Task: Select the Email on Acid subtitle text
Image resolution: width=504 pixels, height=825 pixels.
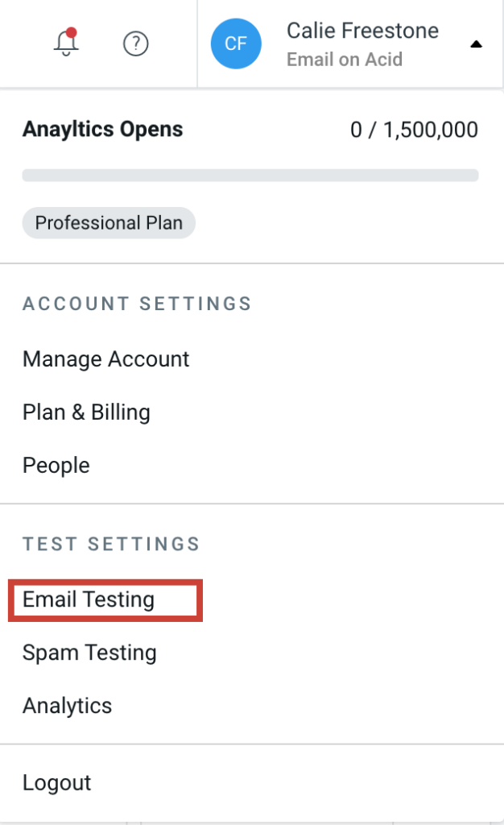Action: click(x=344, y=59)
